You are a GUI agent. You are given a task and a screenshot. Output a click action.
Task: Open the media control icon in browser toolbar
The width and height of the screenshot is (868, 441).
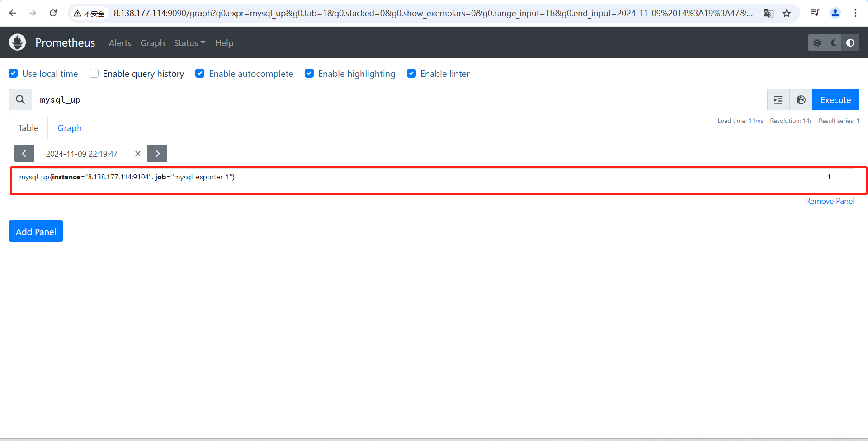pyautogui.click(x=815, y=13)
